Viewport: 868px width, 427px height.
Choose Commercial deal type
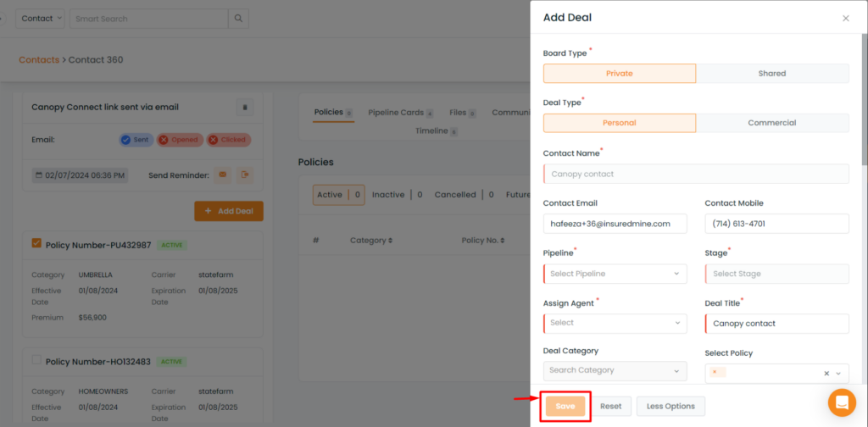[772, 123]
